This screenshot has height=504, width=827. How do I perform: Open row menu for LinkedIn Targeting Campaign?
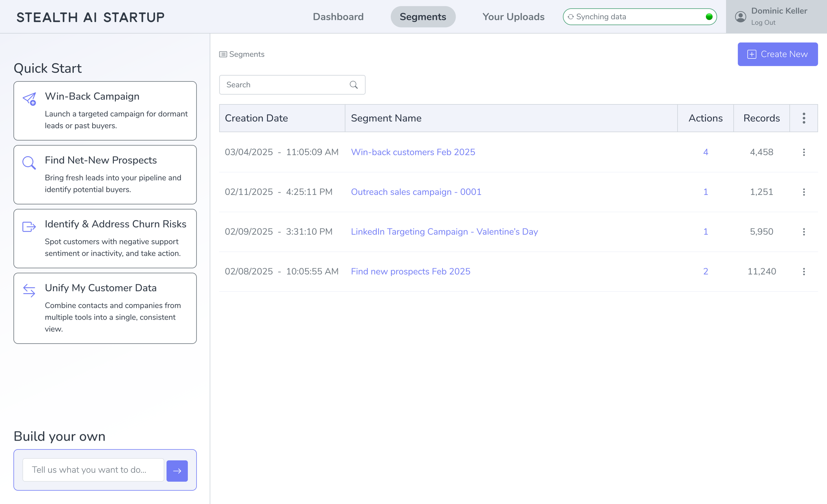pos(804,232)
